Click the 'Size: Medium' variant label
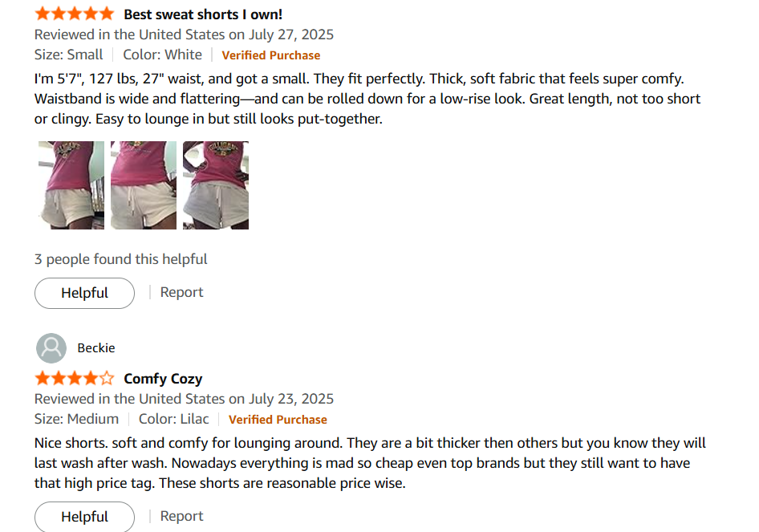 76,419
